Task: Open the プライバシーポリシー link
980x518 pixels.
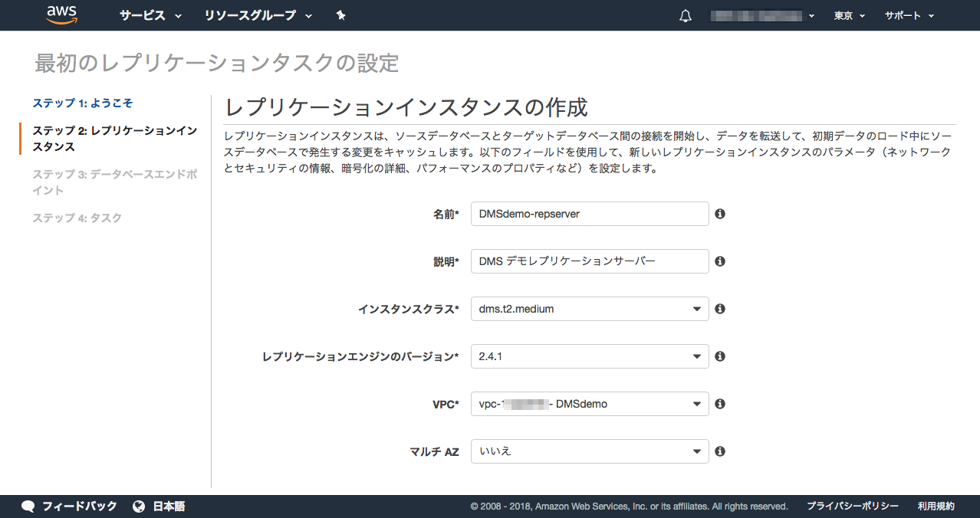Action: pyautogui.click(x=852, y=506)
